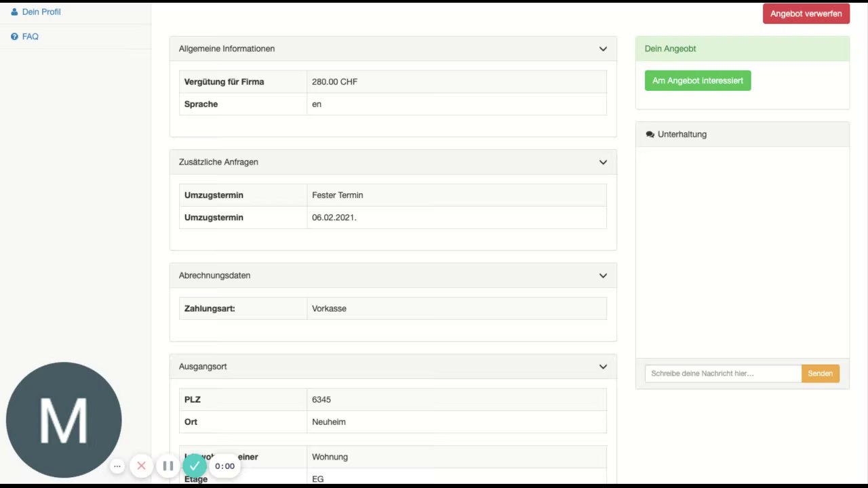This screenshot has height=488, width=868.
Task: Click the FAQ question mark icon
Action: click(14, 37)
